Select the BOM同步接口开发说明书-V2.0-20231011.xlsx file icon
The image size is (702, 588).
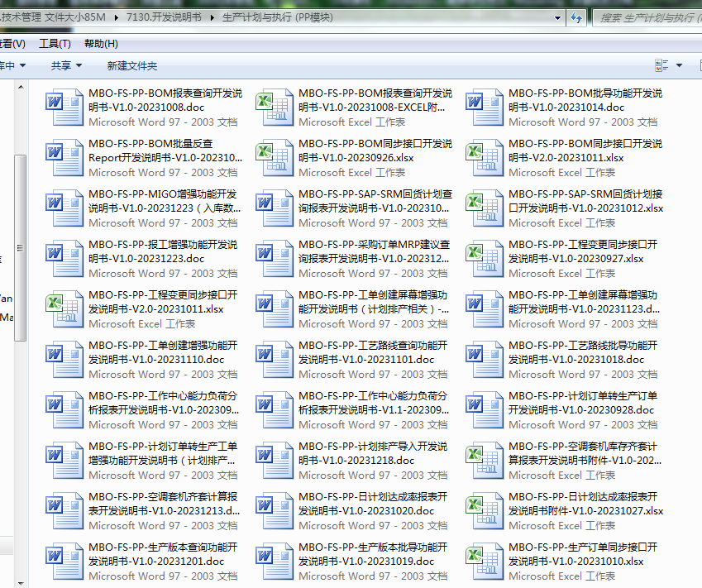click(x=485, y=158)
